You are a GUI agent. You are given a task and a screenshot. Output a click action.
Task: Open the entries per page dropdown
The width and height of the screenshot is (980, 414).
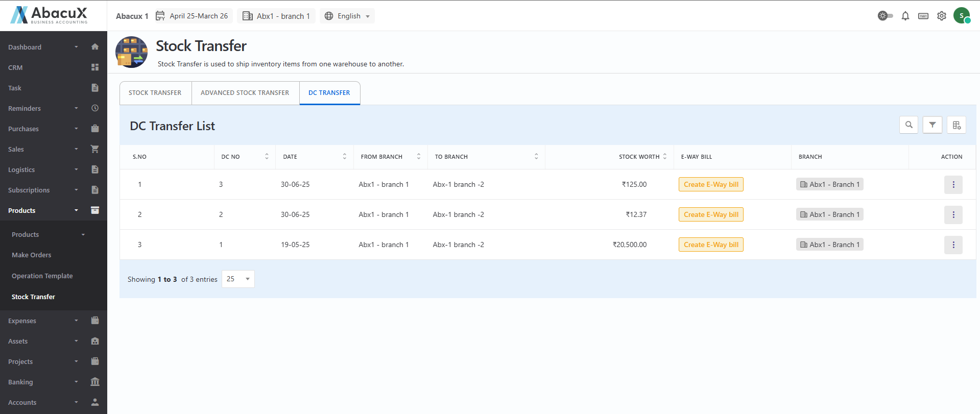[238, 279]
